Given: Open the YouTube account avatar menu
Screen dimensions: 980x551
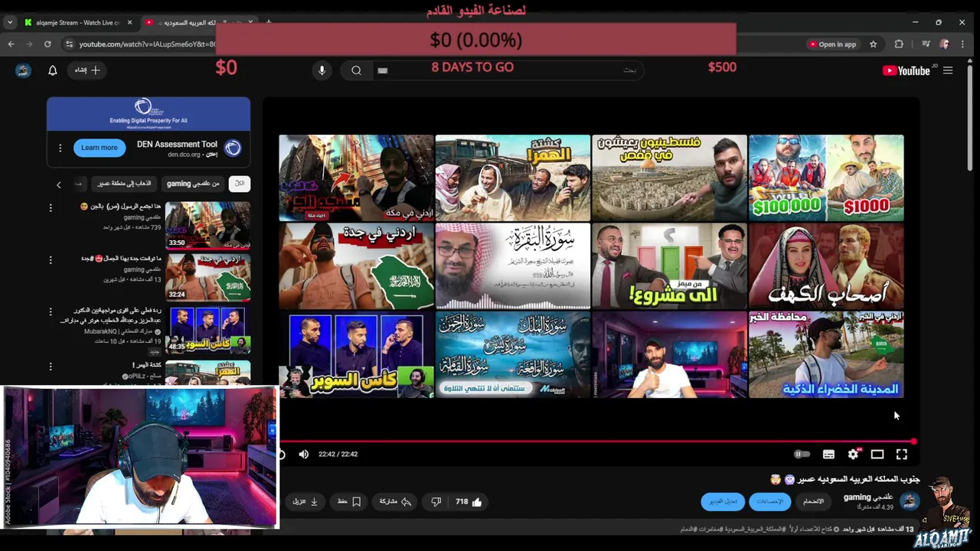Looking at the screenshot, I should point(23,70).
